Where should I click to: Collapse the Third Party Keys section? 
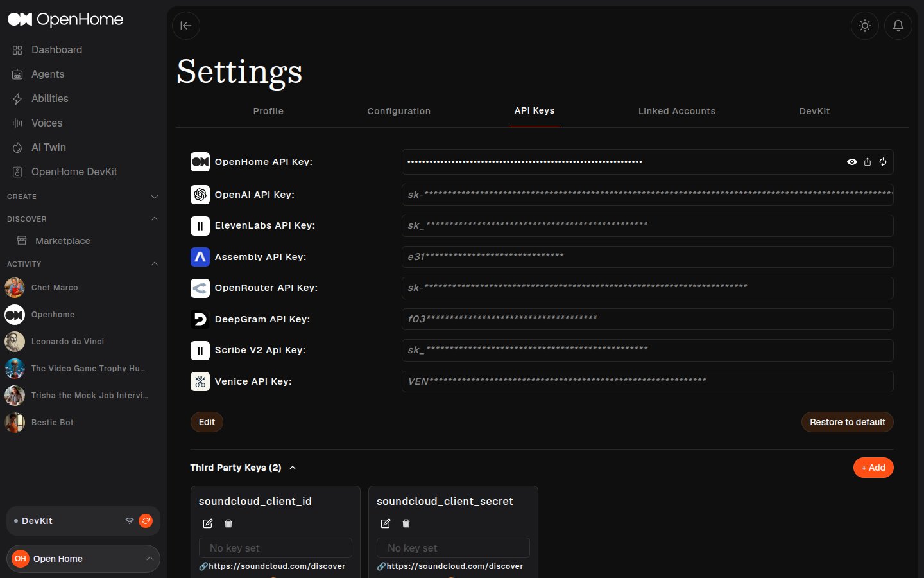pyautogui.click(x=293, y=468)
